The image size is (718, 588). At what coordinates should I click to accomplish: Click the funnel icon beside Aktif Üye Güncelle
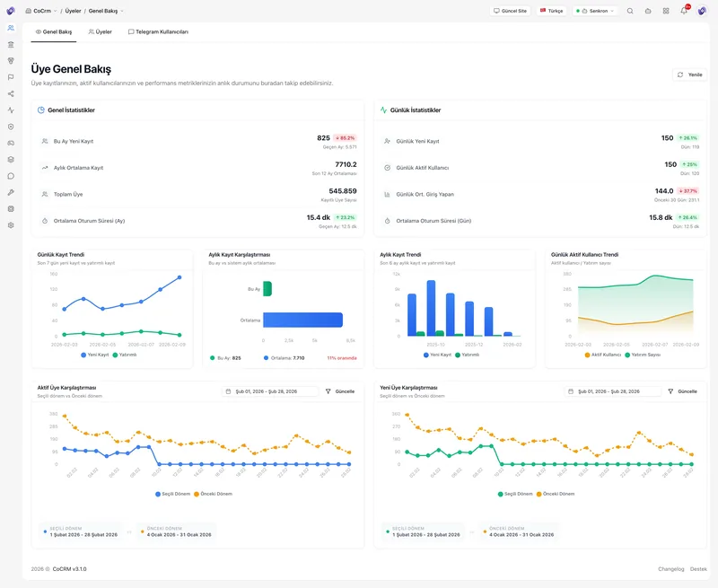pos(328,391)
